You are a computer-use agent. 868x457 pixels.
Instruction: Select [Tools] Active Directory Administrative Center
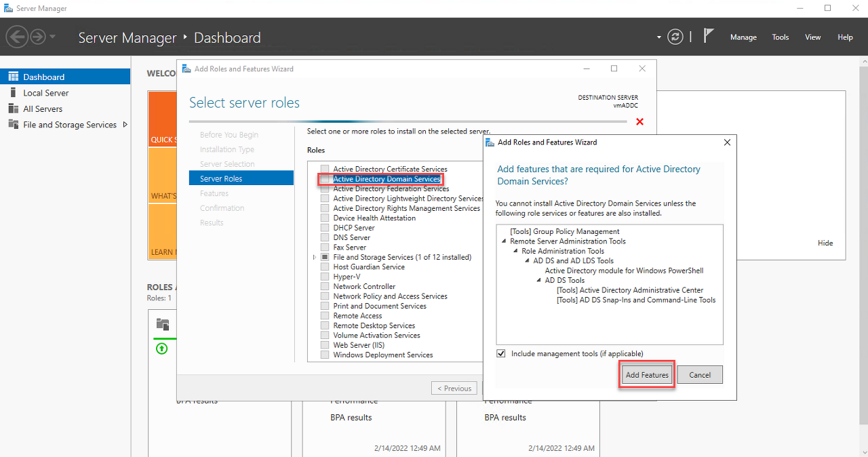coord(630,290)
